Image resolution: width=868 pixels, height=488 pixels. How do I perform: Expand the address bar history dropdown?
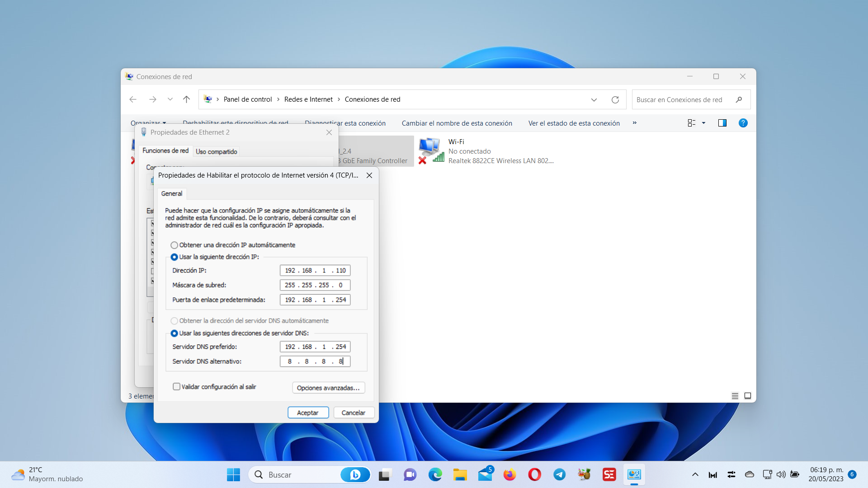[x=594, y=100]
